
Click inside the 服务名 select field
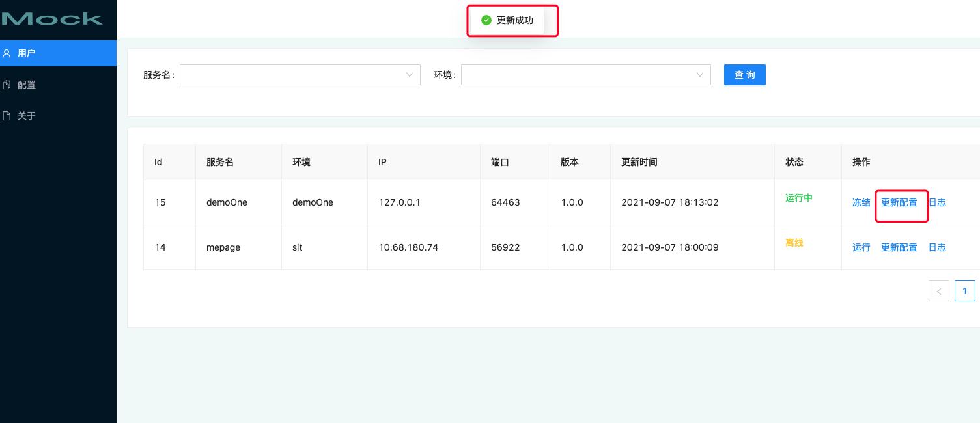coord(293,75)
